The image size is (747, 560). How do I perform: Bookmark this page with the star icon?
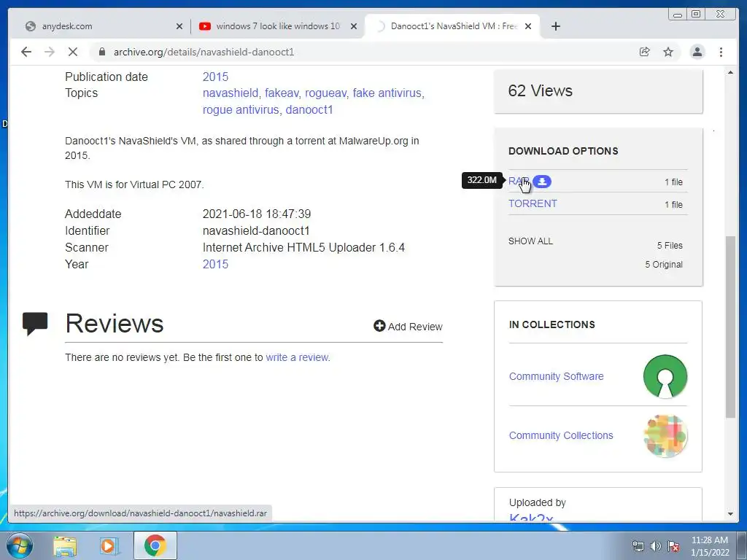click(668, 52)
